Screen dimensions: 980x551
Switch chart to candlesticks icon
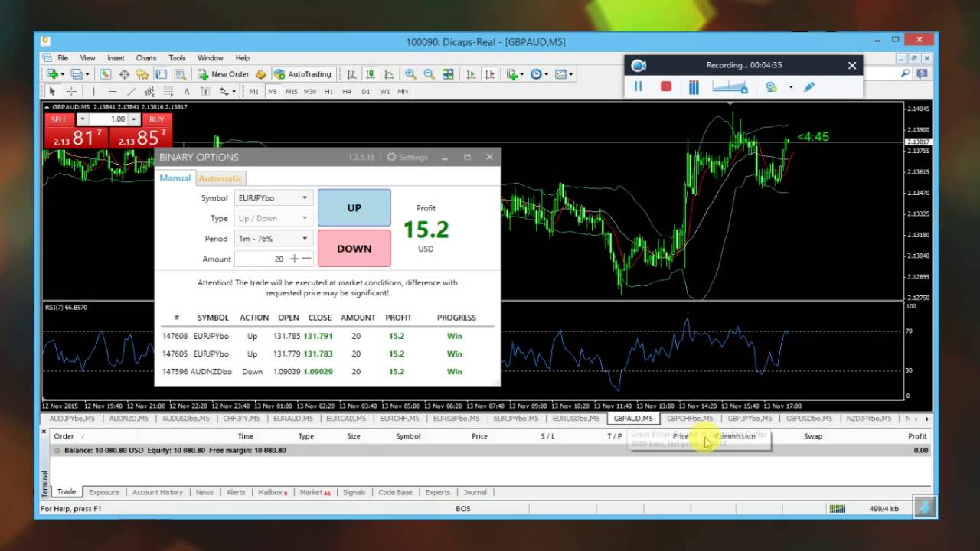click(x=371, y=74)
